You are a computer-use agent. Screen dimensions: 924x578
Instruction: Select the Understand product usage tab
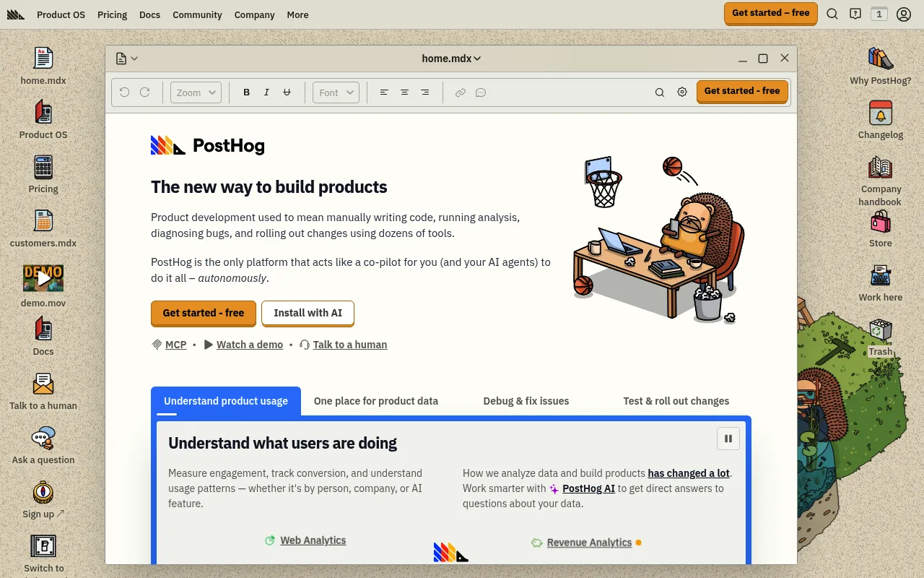tap(226, 401)
